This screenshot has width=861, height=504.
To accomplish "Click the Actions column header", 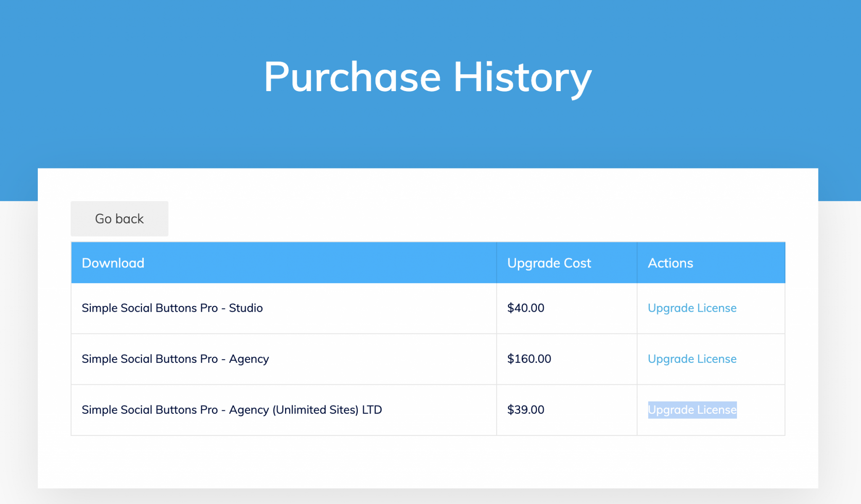I will [670, 262].
